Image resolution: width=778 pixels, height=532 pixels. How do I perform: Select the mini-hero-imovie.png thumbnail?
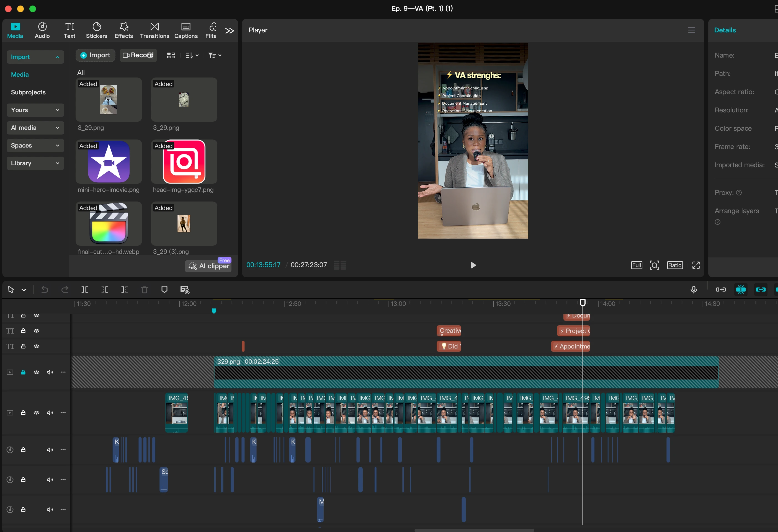pos(109,162)
